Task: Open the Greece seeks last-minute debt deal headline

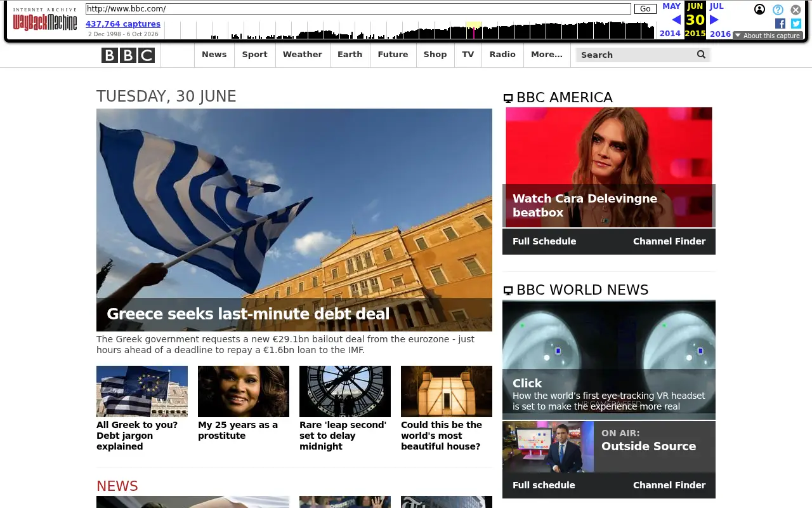Action: [248, 314]
